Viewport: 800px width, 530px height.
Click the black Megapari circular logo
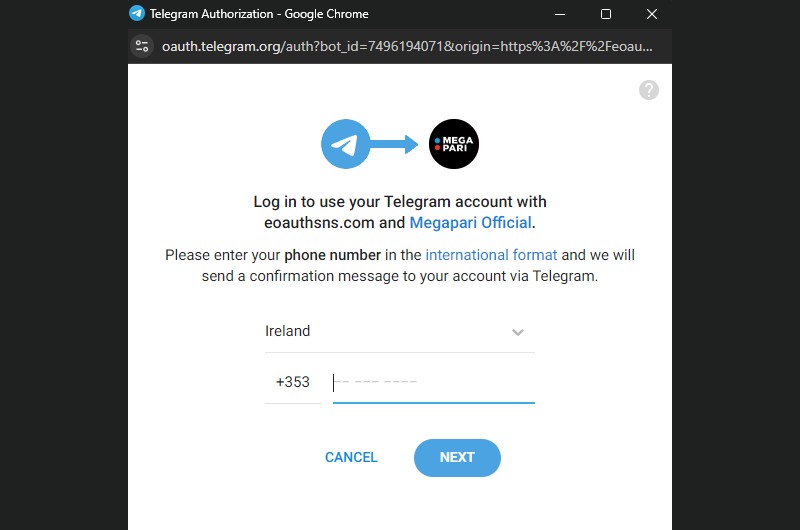click(x=454, y=144)
